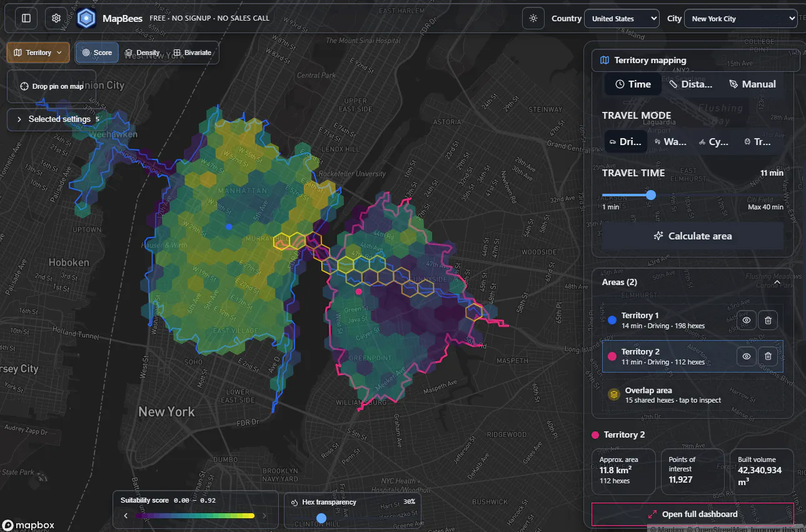This screenshot has width=806, height=532.
Task: Click the pink Territory 2 map pin
Action: click(358, 291)
